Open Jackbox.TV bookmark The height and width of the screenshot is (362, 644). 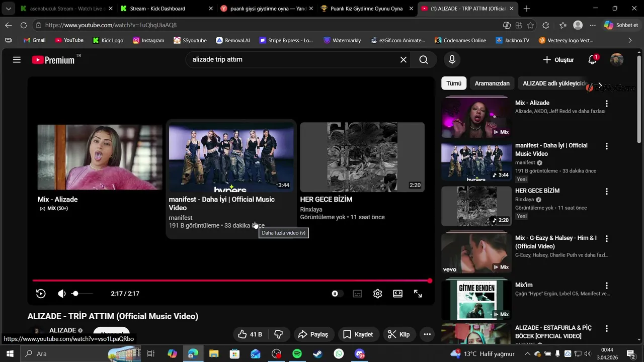point(512,40)
